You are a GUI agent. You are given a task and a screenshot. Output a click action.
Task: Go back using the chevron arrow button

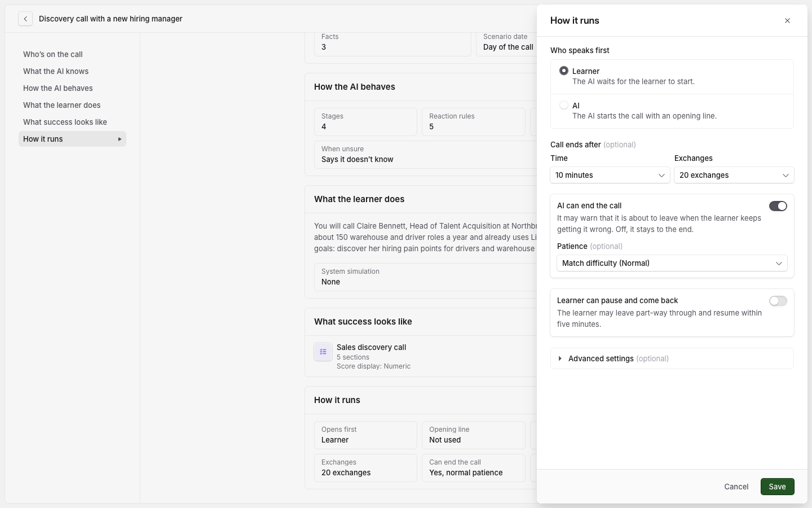pos(25,19)
